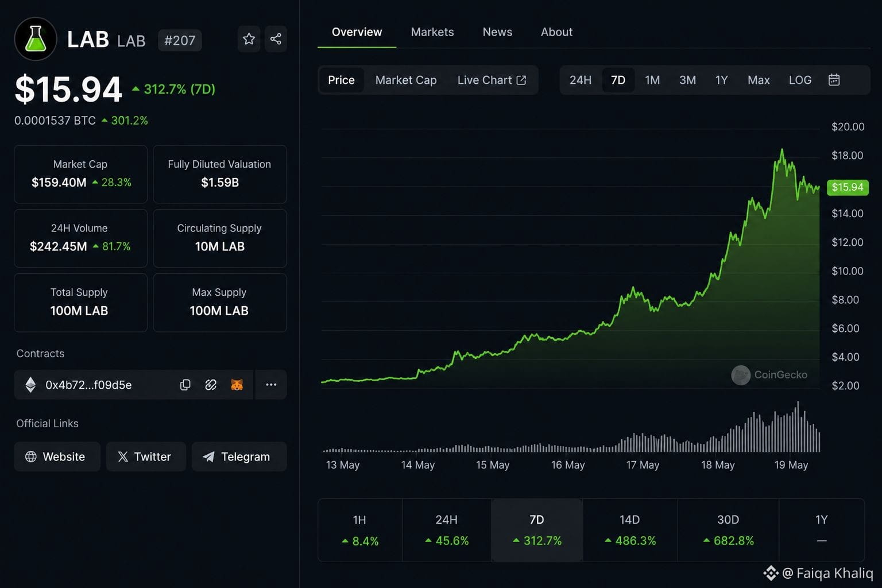Click the contract address 0x4b72...f09d5e
This screenshot has height=588, width=882.
(88, 385)
